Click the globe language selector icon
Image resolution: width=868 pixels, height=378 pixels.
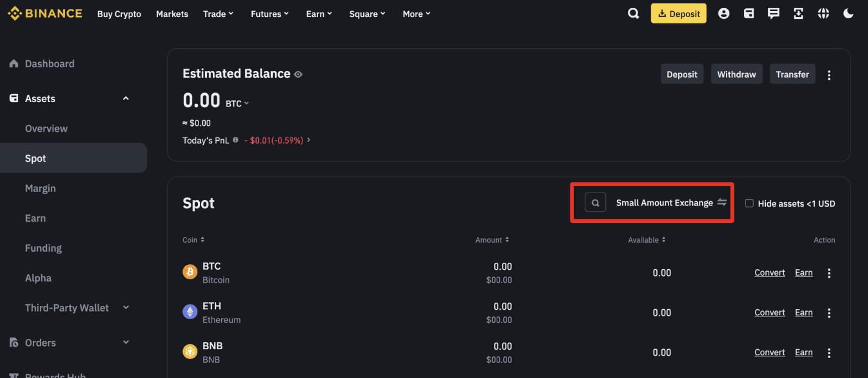point(823,14)
